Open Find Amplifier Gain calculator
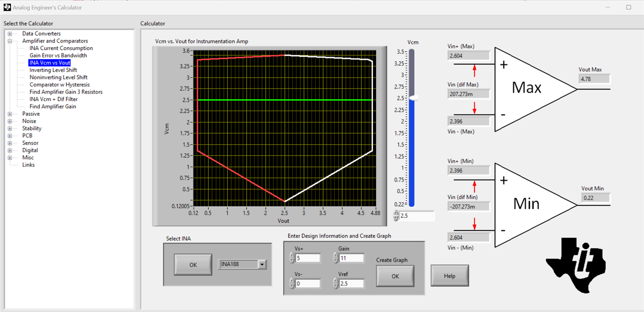This screenshot has height=312, width=644. [53, 106]
